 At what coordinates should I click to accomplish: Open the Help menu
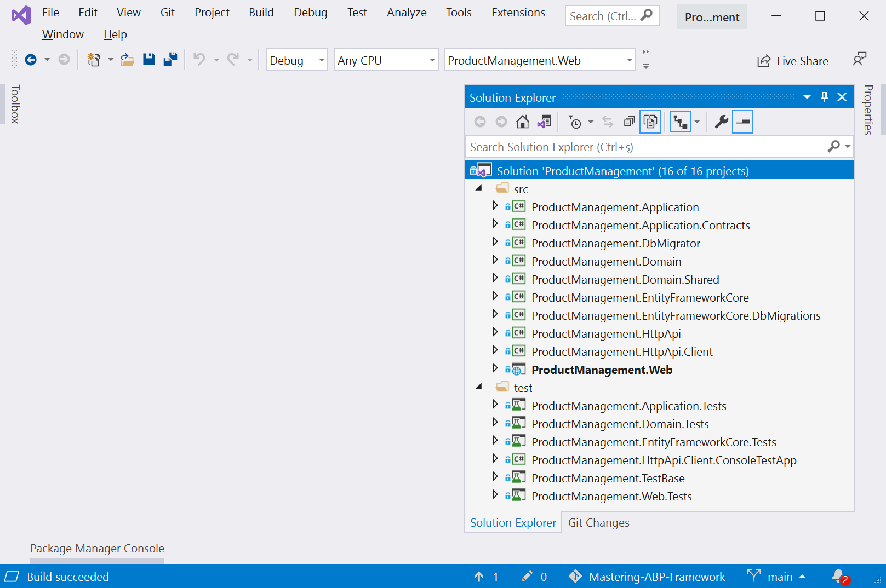point(115,34)
